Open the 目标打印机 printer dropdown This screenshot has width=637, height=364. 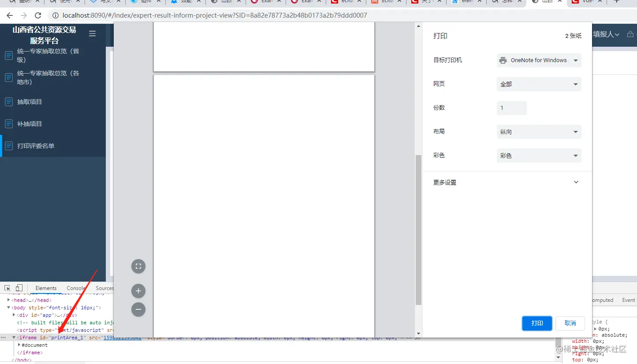[x=539, y=60]
